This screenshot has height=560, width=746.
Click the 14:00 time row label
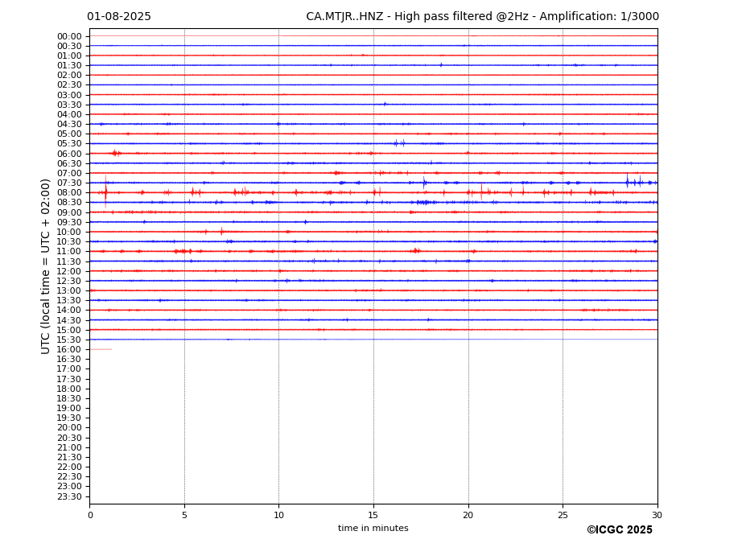(x=69, y=311)
